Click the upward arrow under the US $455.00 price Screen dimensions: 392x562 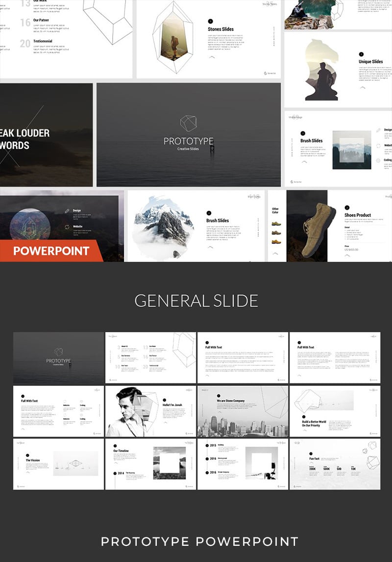(347, 255)
